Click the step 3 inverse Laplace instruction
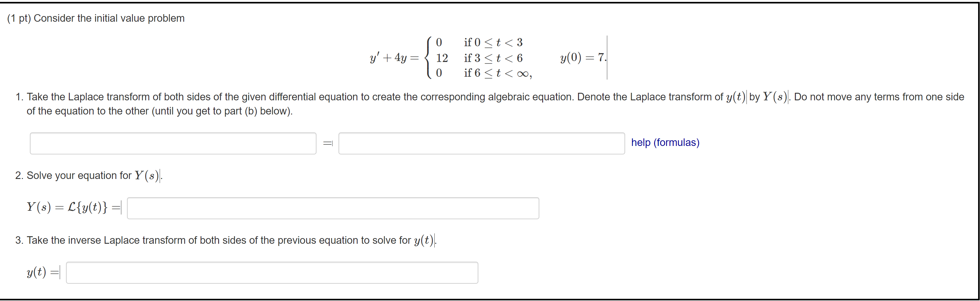980x301 pixels. tap(224, 240)
